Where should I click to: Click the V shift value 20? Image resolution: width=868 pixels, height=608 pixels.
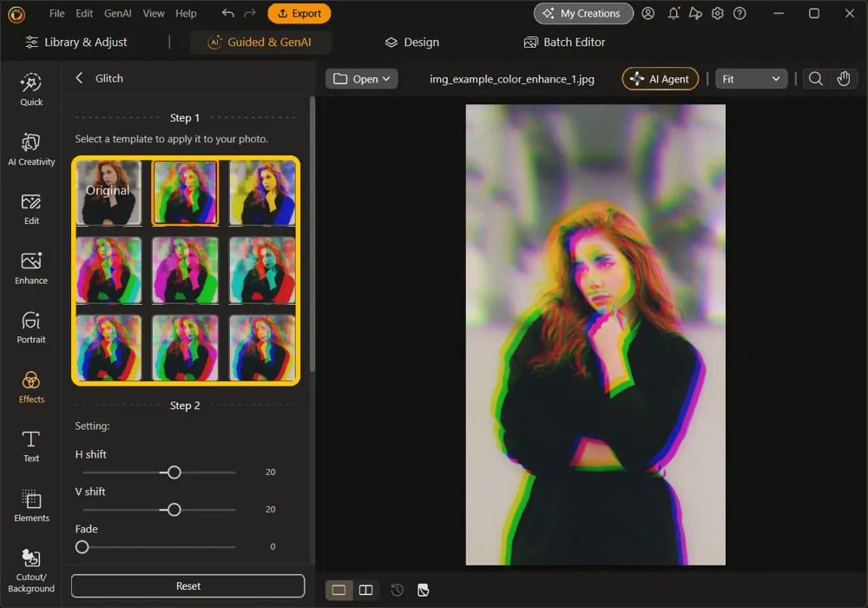click(270, 510)
